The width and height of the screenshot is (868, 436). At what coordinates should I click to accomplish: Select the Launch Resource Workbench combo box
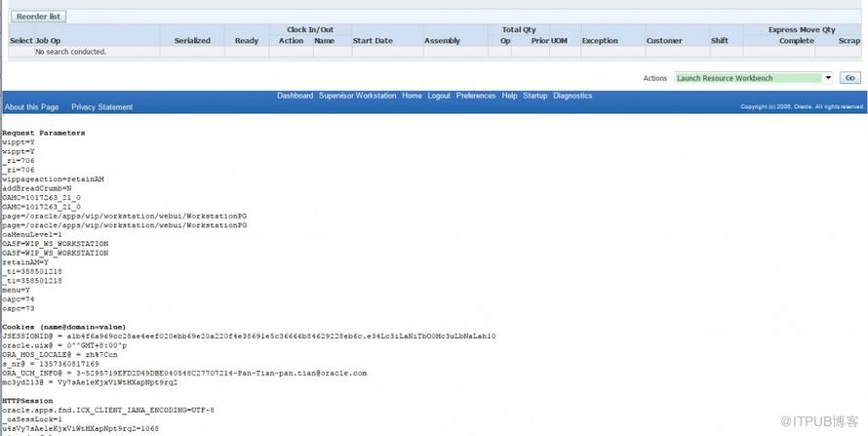point(748,78)
